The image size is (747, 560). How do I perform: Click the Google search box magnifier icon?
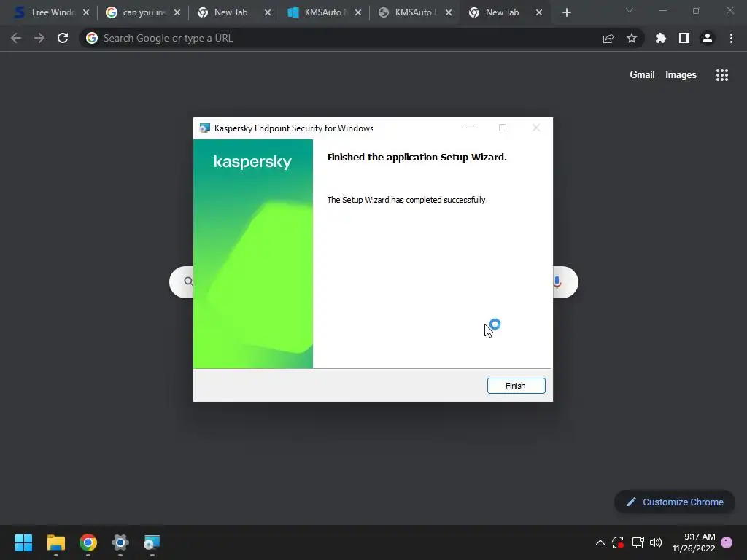(x=189, y=281)
